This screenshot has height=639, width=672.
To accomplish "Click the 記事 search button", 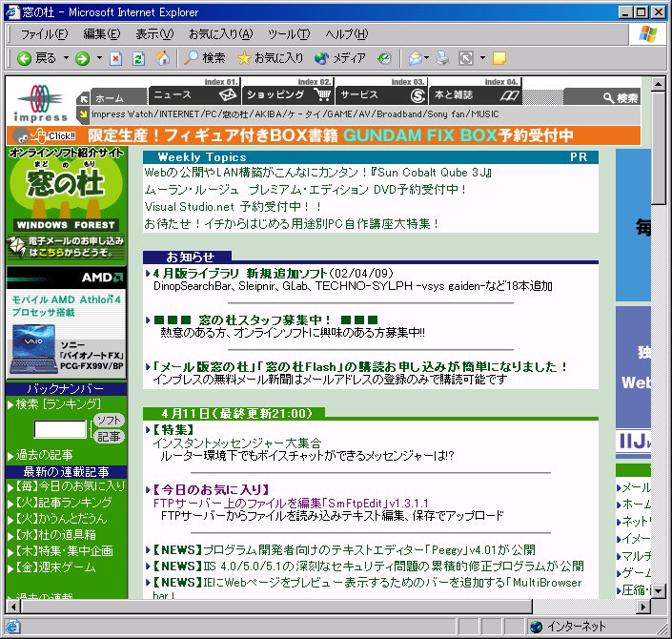I will coord(109,437).
